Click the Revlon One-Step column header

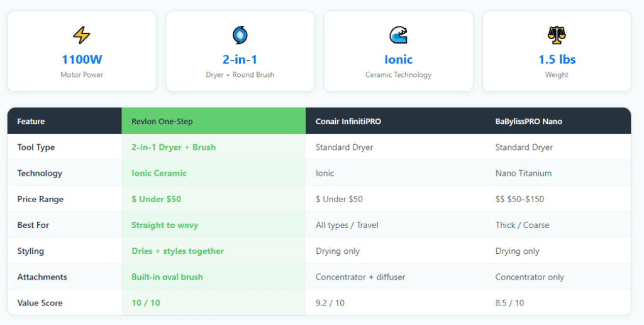(214, 121)
